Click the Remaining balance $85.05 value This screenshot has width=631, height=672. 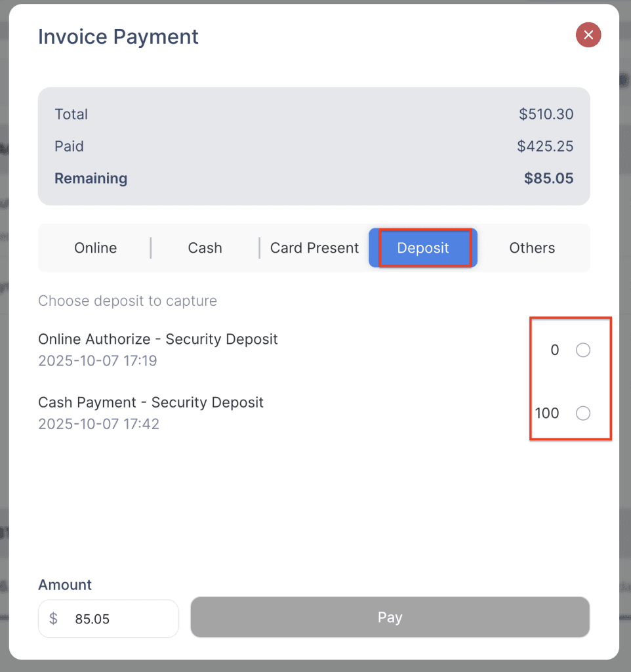[x=548, y=178]
